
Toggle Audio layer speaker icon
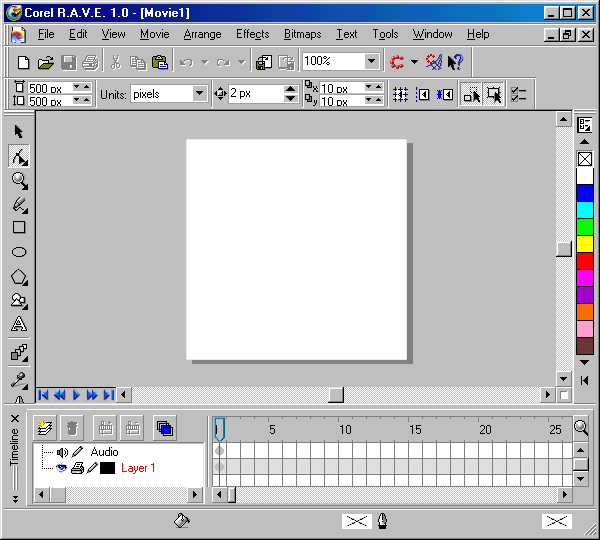point(62,452)
